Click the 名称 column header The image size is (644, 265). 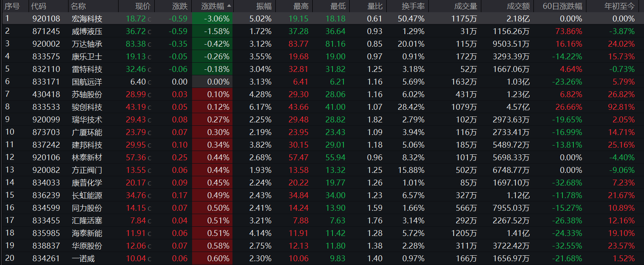[x=78, y=6]
